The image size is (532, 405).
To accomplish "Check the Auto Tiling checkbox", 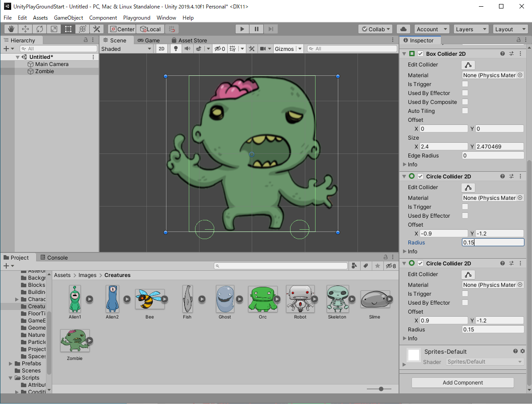I will (465, 111).
